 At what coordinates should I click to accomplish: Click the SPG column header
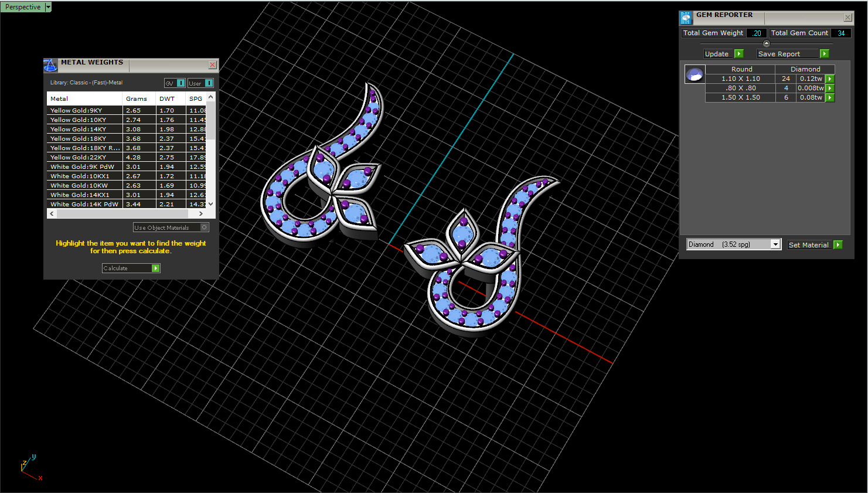196,98
